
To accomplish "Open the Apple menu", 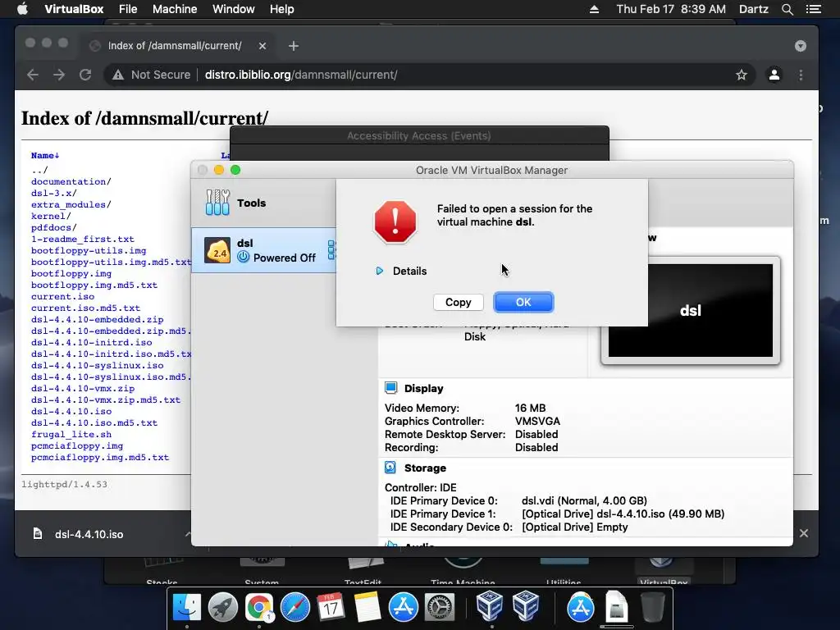I will tap(22, 9).
